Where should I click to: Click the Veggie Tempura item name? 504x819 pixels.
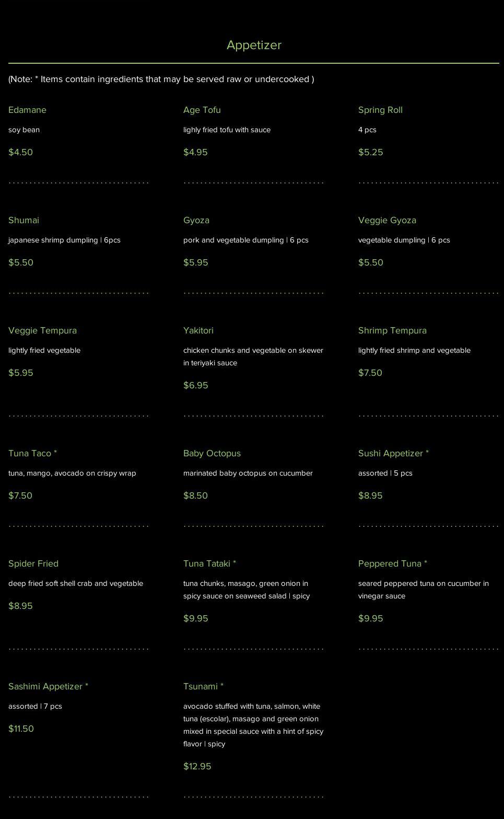pyautogui.click(x=42, y=330)
